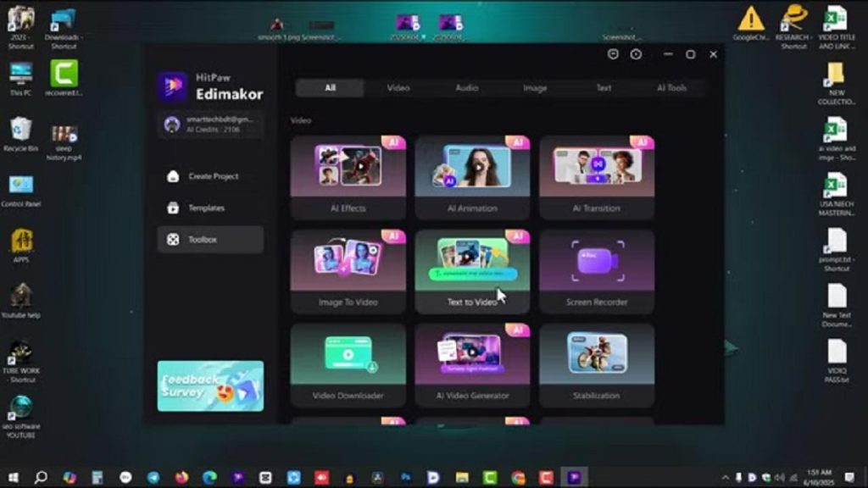Switch to the Image tab
This screenshot has width=868, height=488.
(x=535, y=88)
